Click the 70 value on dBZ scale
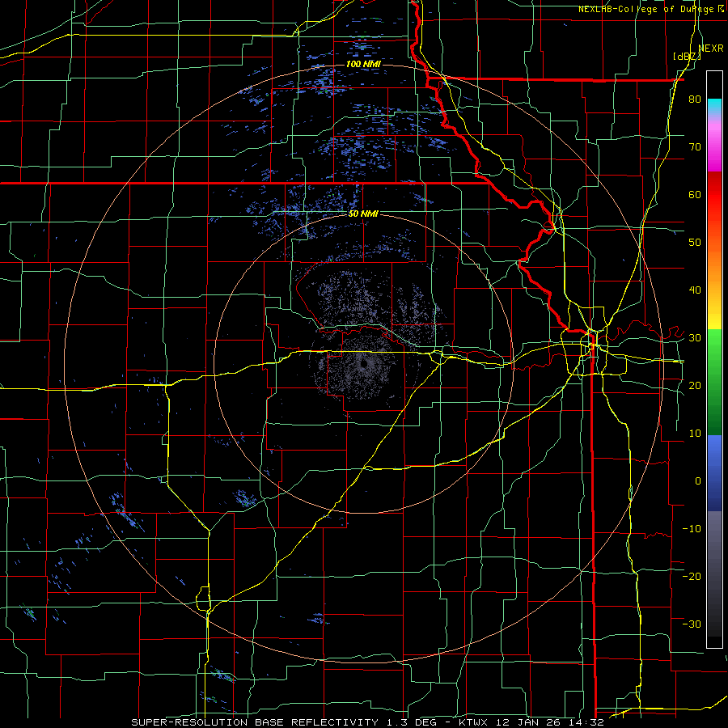 point(695,146)
